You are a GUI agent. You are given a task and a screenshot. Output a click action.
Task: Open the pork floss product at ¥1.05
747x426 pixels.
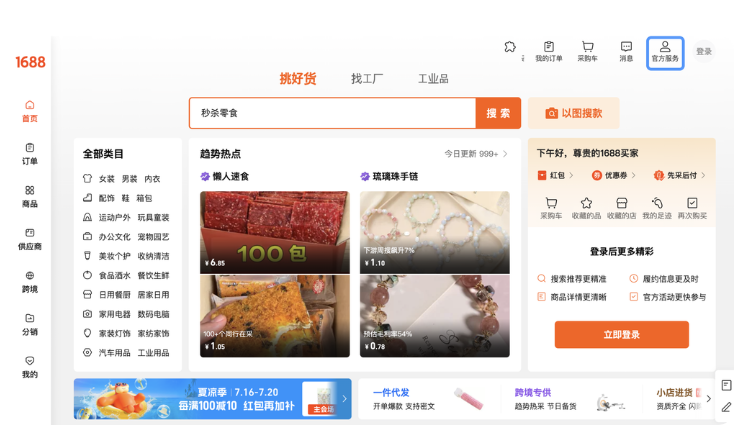[275, 316]
